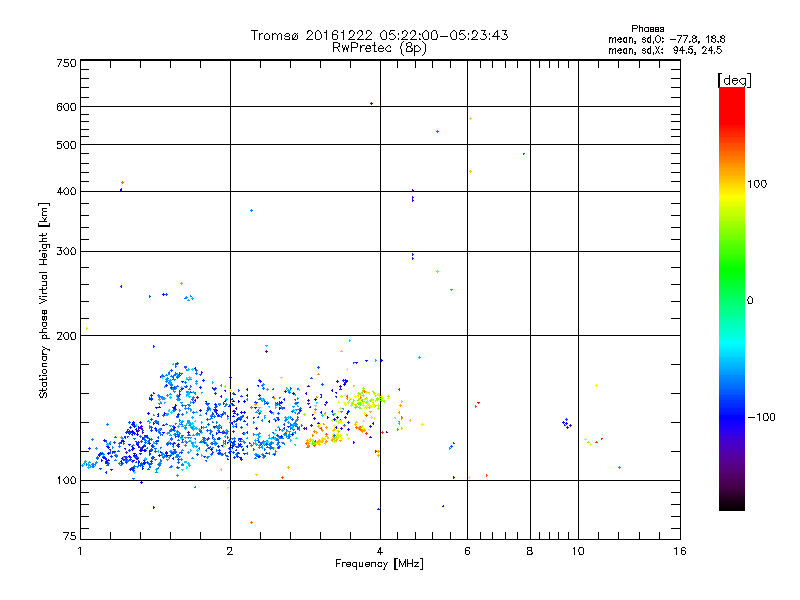Click y-axis label '400'

pos(66,191)
